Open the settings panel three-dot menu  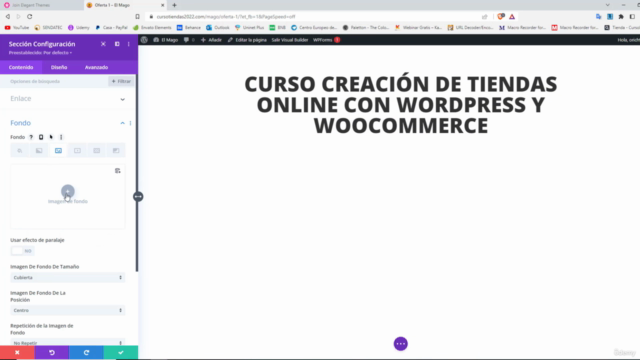click(129, 44)
